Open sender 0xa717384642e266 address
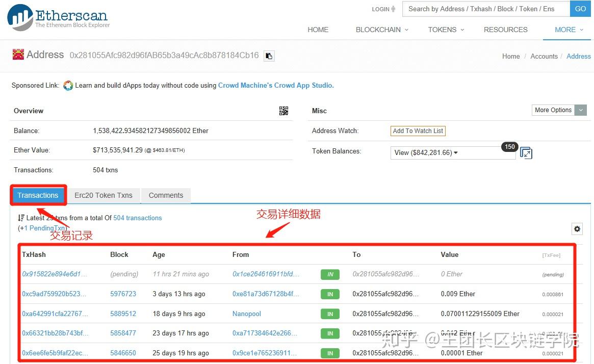This screenshot has width=594, height=364. point(265,333)
